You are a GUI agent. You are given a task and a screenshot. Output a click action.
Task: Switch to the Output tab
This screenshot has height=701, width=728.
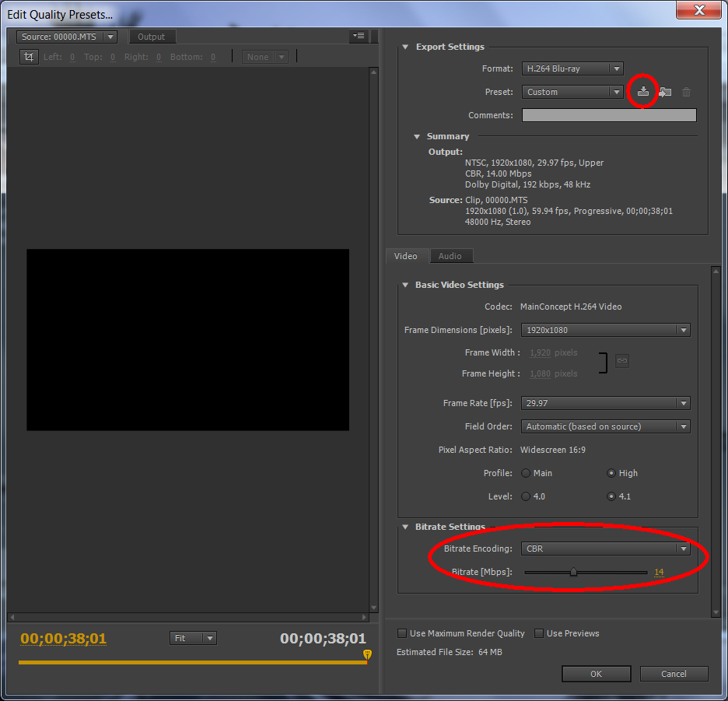click(x=152, y=37)
